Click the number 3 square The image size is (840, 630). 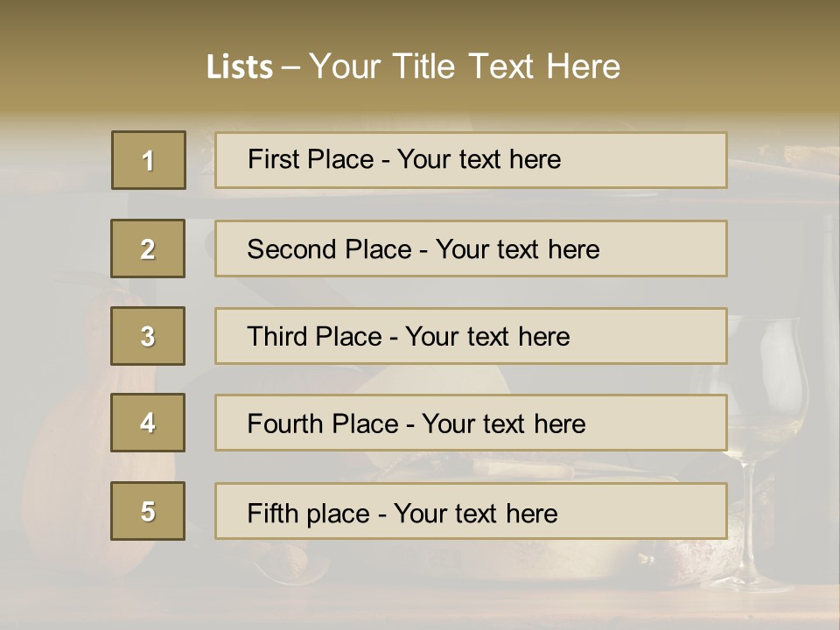pyautogui.click(x=148, y=336)
